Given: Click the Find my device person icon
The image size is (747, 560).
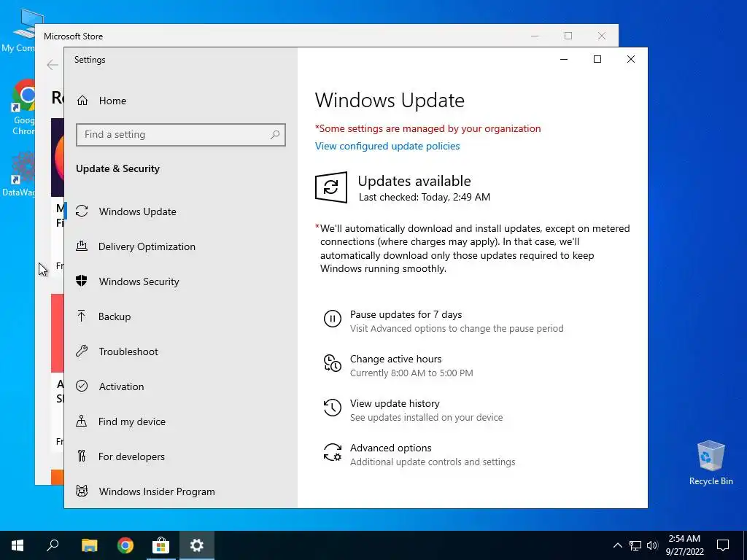Looking at the screenshot, I should click(x=82, y=421).
